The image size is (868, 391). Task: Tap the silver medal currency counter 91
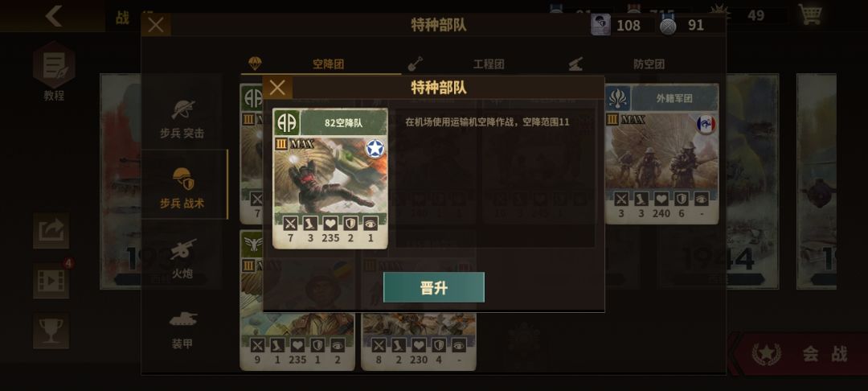(692, 25)
